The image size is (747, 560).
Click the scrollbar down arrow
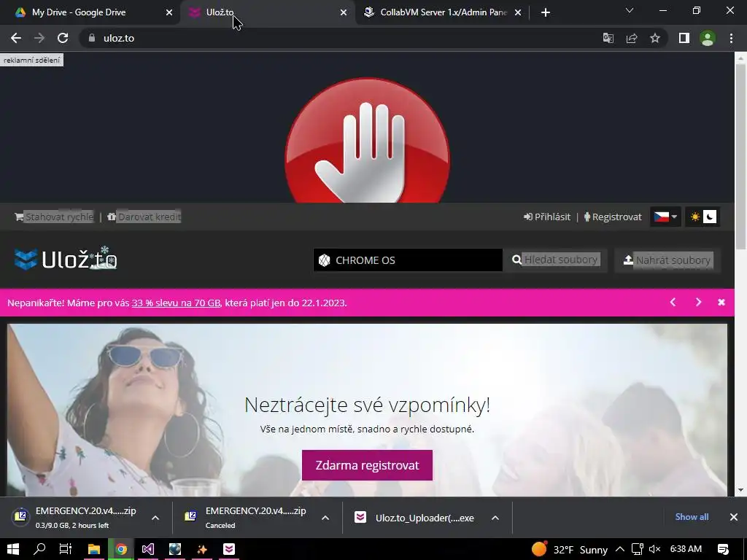(741, 490)
